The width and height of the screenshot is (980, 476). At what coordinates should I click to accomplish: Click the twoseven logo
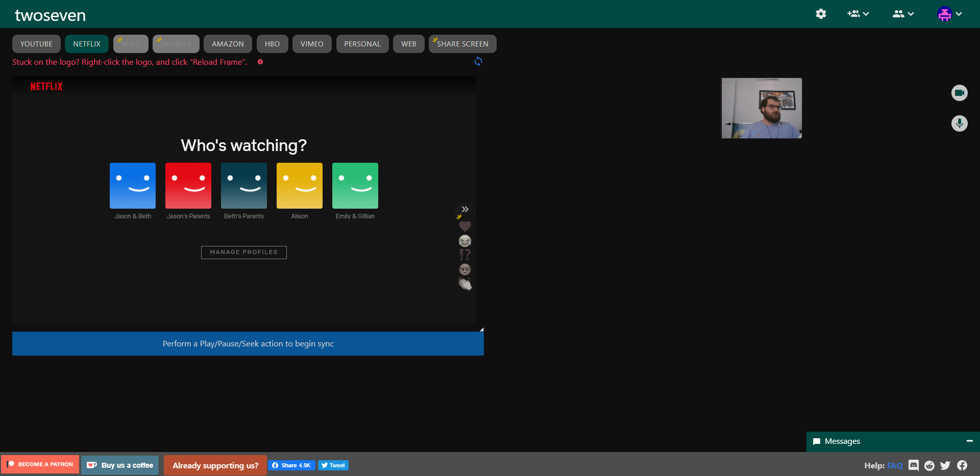click(x=50, y=15)
